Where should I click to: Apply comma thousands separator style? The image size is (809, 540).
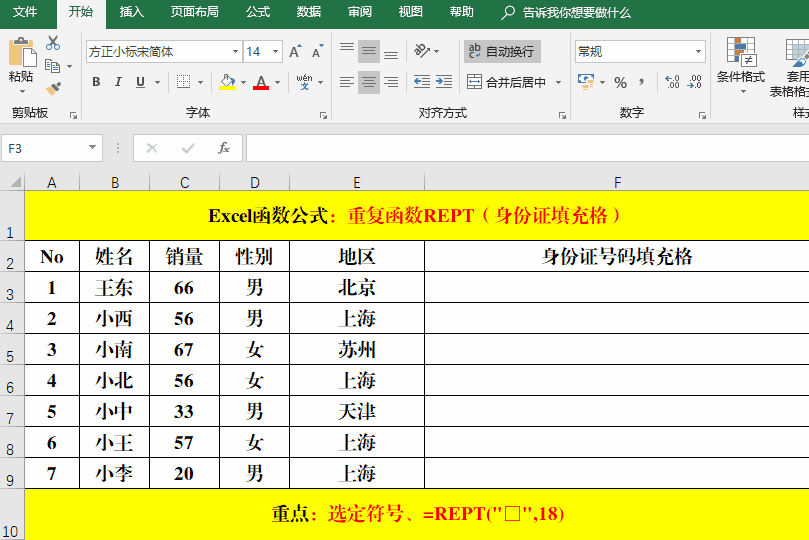(x=641, y=81)
